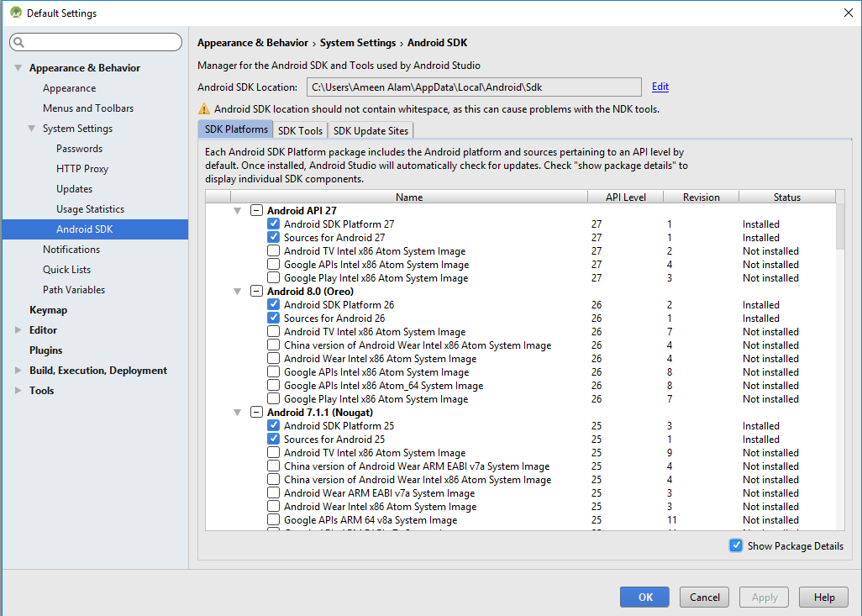
Task: Toggle the Android 7.1.1 (Nougat) group checkbox
Action: click(x=257, y=413)
